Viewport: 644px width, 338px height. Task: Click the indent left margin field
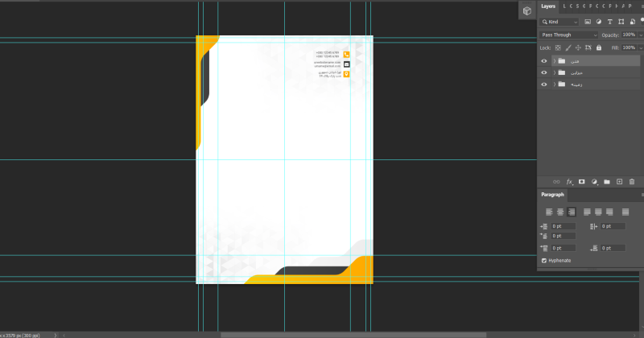coord(562,227)
